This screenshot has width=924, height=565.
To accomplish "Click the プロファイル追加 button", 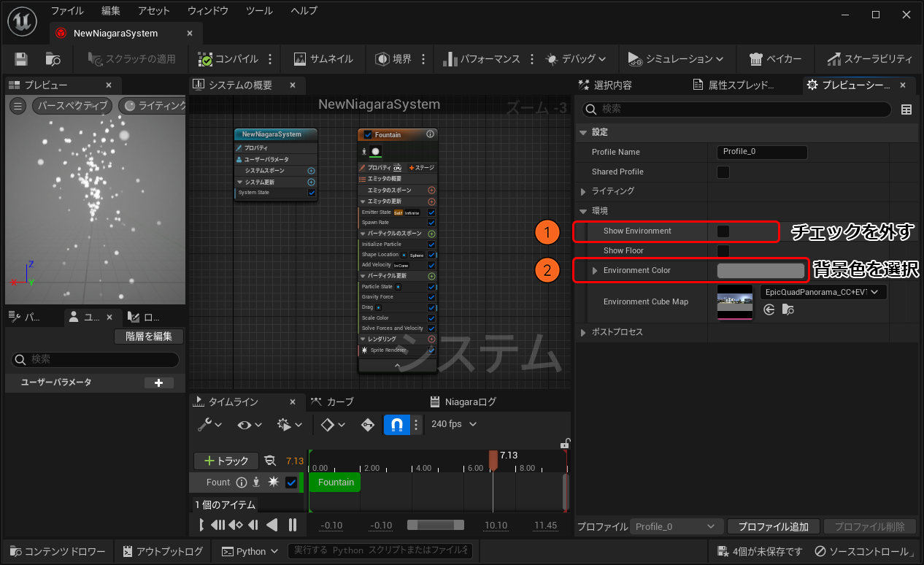I will click(773, 526).
